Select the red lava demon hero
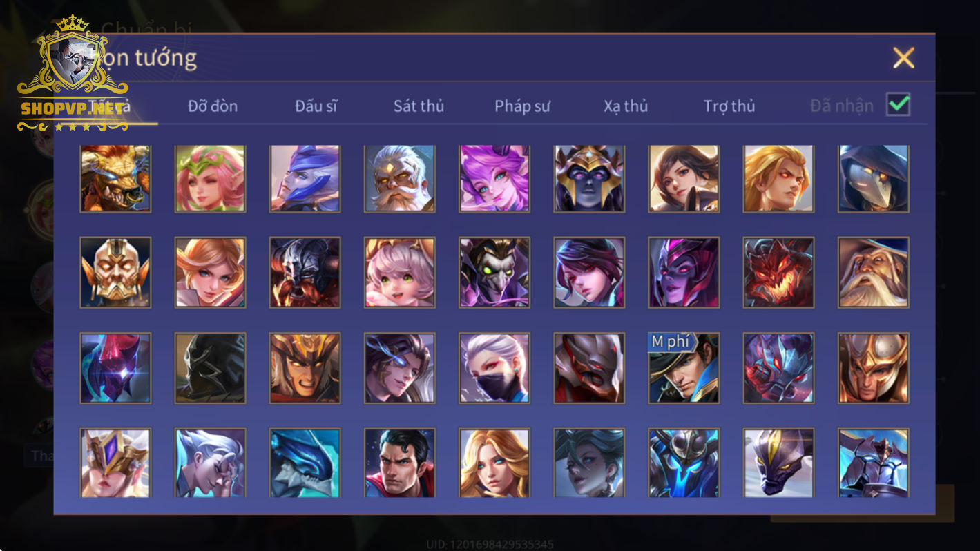Screen dimensions: 980x551 [x=778, y=273]
